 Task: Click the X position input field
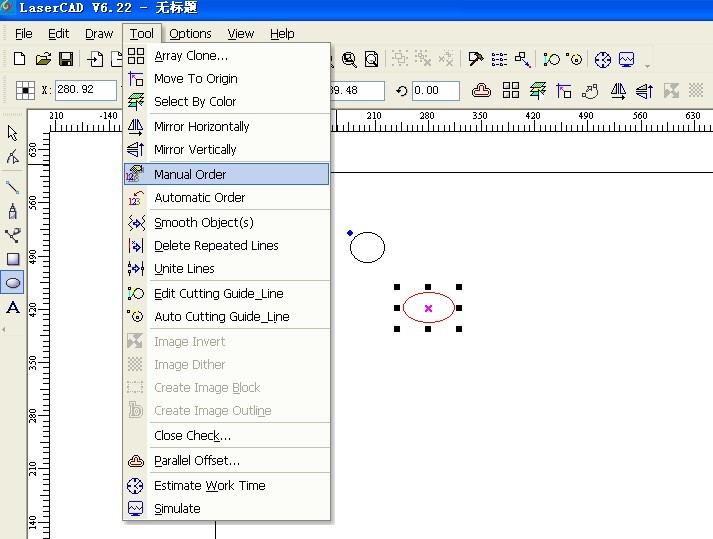[84, 91]
